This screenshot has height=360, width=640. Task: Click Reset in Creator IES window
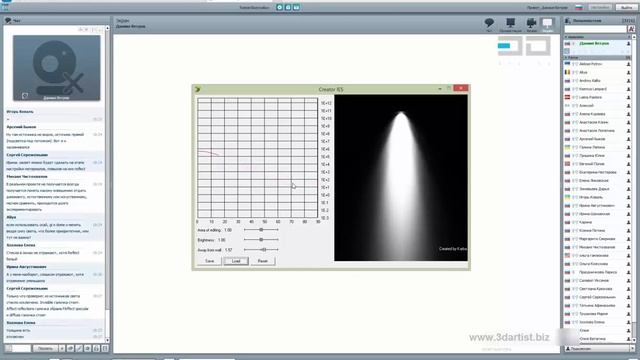(263, 261)
